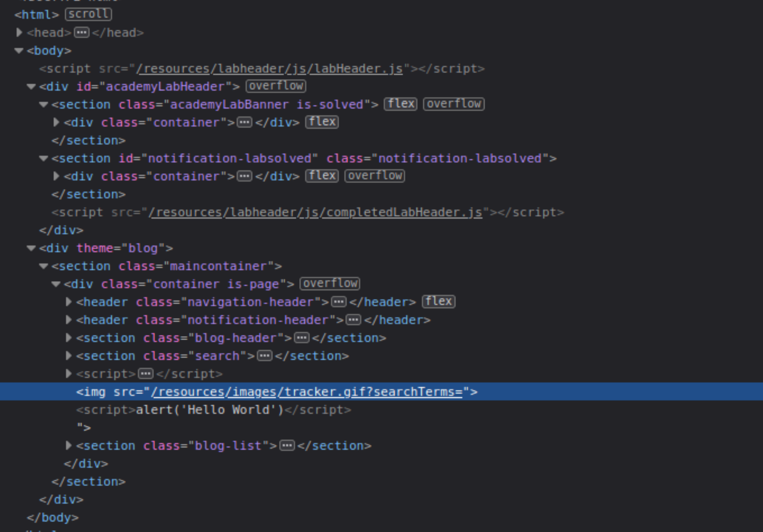
Task: Click the academyLabHeader id attribute value
Action: click(165, 86)
